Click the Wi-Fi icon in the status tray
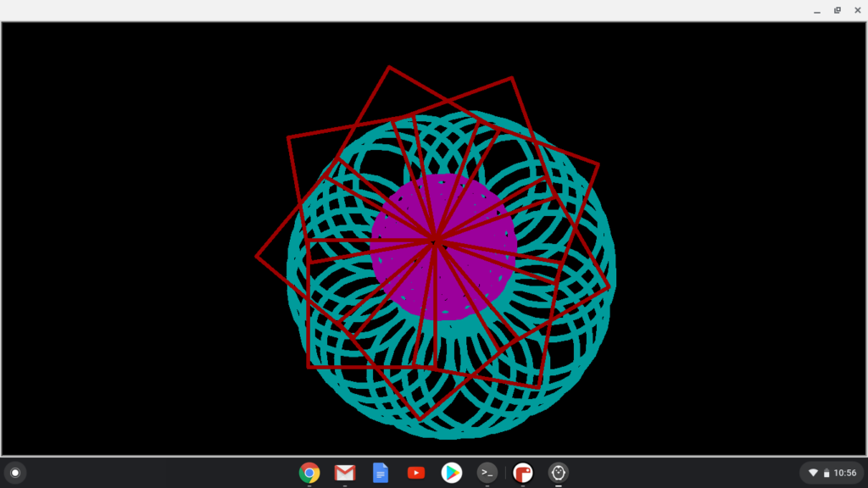868x488 pixels. [813, 473]
